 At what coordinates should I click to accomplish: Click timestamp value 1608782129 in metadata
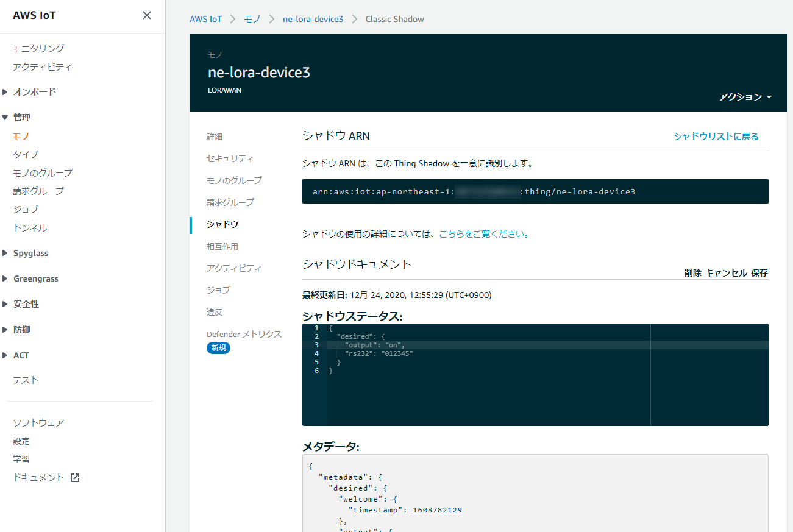438,510
